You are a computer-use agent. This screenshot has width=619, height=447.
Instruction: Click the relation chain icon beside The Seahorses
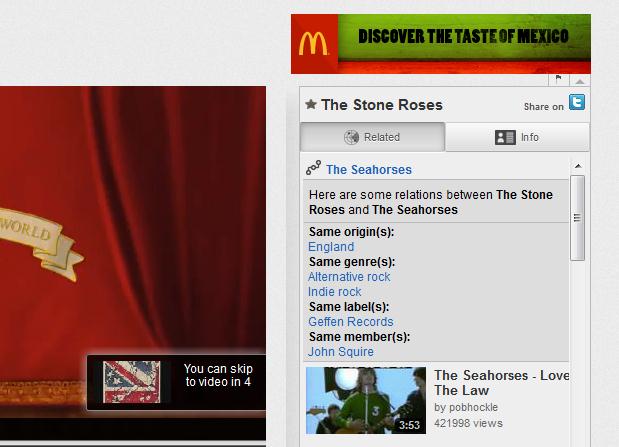pyautogui.click(x=313, y=168)
